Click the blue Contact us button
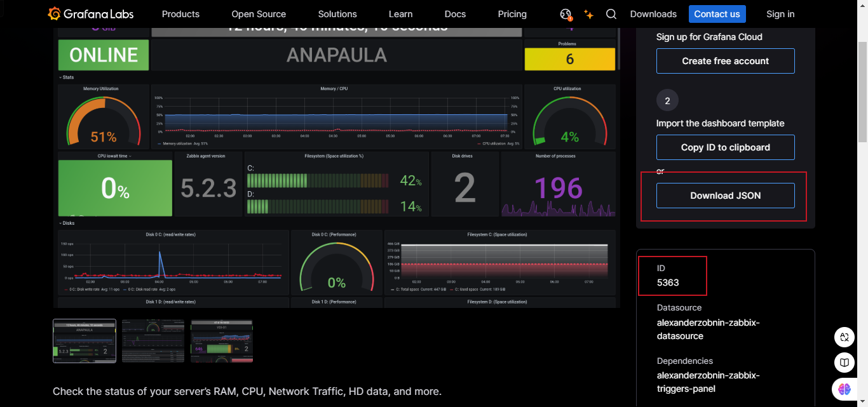Image resolution: width=868 pixels, height=407 pixels. click(717, 14)
